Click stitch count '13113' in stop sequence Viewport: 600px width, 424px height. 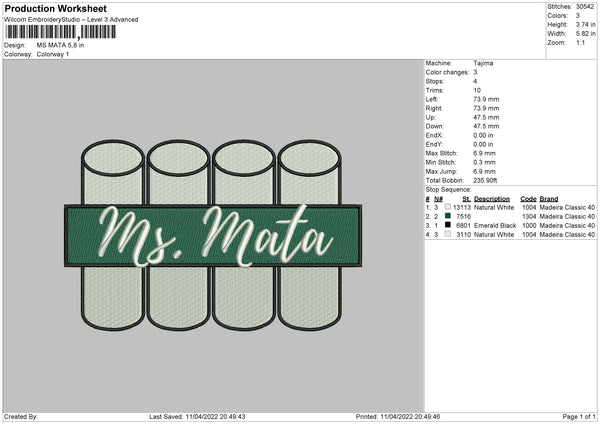(x=462, y=207)
